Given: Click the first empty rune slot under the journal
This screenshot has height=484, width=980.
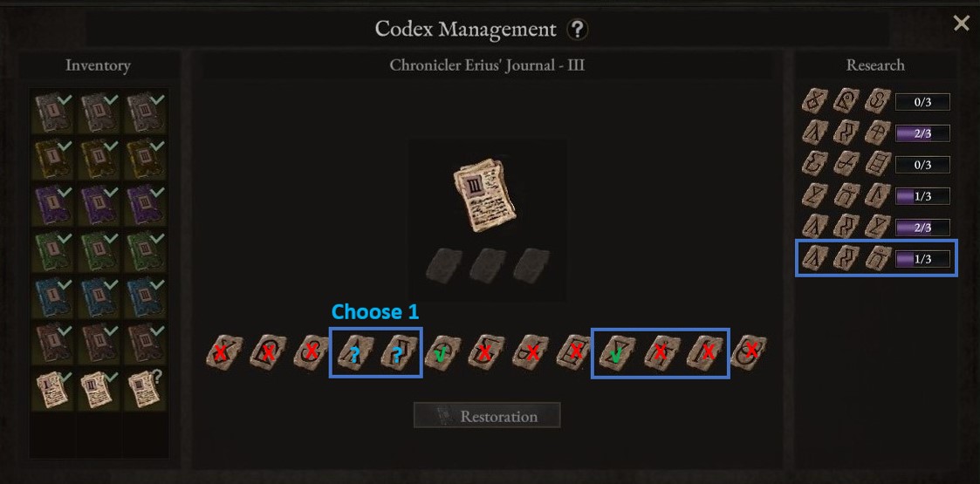Looking at the screenshot, I should coord(444,265).
